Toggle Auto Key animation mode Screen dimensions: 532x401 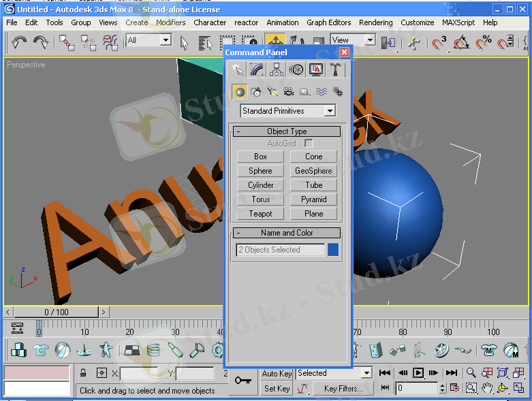(277, 373)
